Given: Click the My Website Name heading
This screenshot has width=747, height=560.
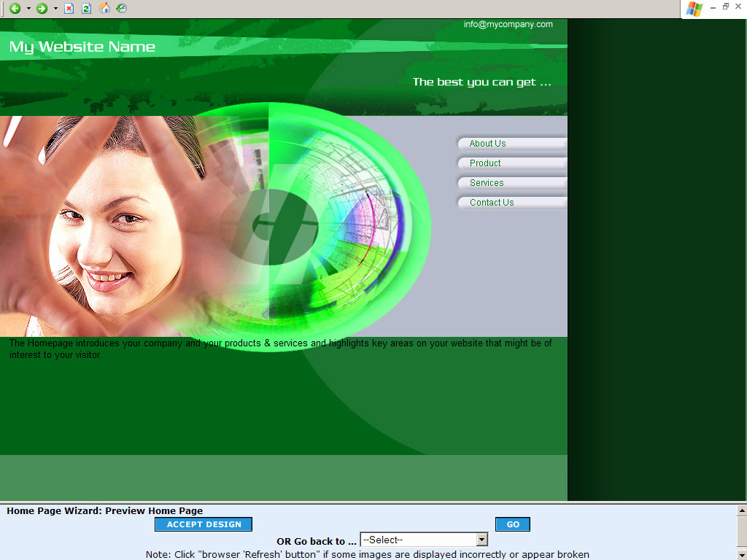Looking at the screenshot, I should (82, 47).
